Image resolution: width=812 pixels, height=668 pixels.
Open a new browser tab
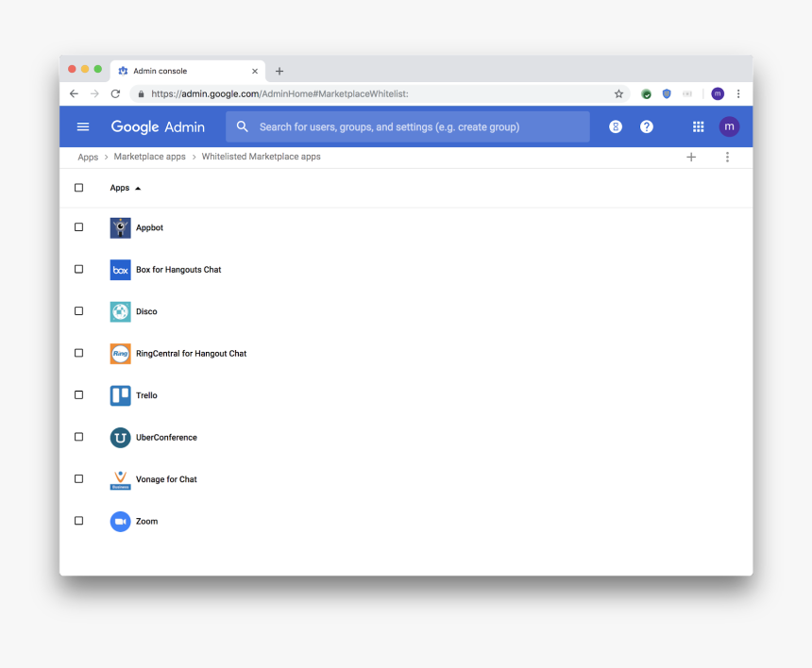point(279,71)
